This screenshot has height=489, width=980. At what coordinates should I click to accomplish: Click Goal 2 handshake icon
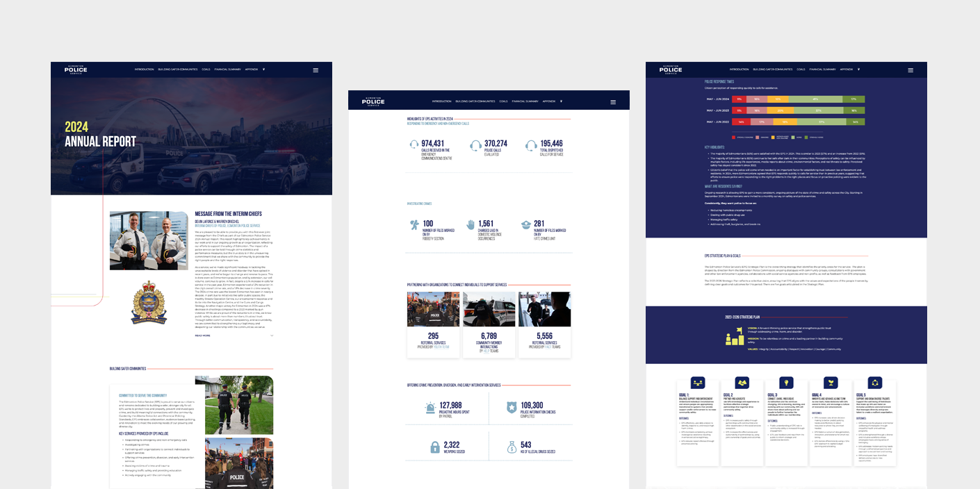[x=742, y=382]
